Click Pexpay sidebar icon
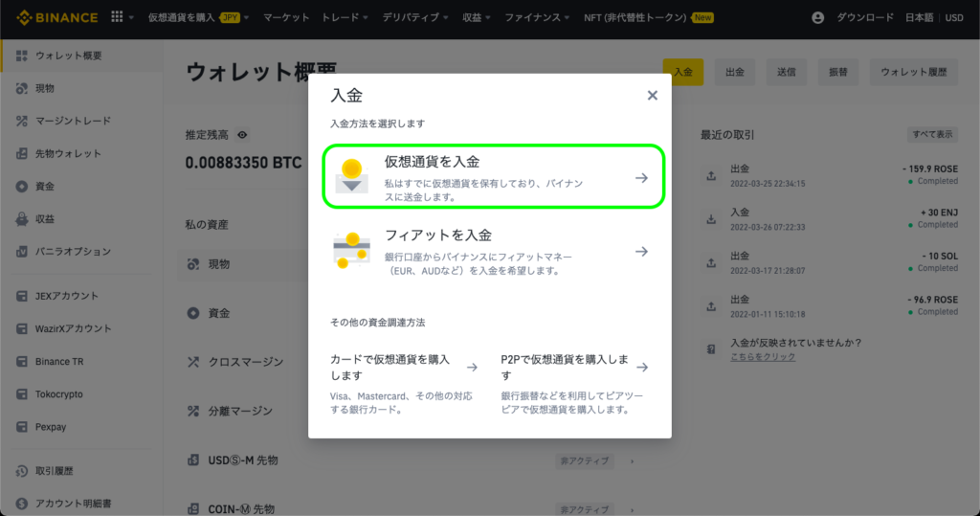This screenshot has height=516, width=980. tap(22, 427)
